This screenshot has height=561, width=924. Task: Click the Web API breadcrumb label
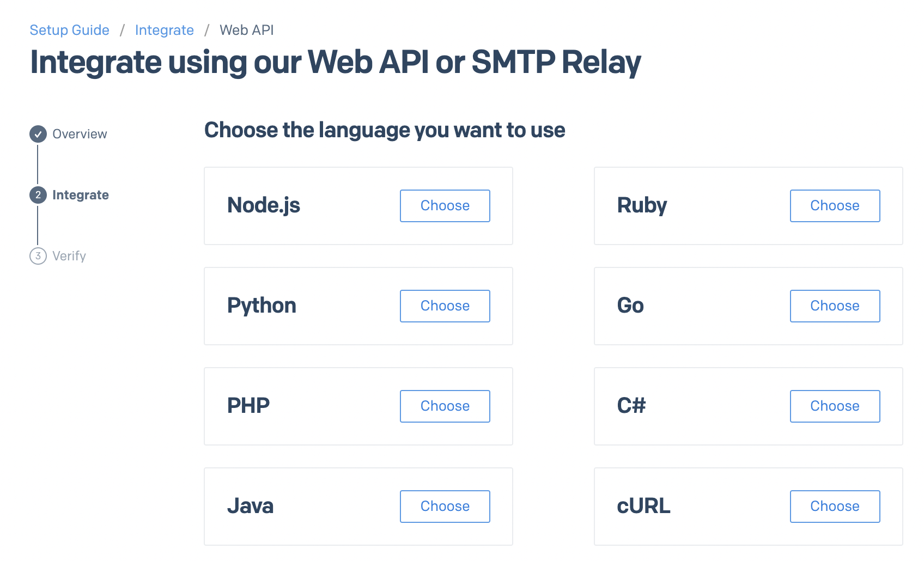246,30
